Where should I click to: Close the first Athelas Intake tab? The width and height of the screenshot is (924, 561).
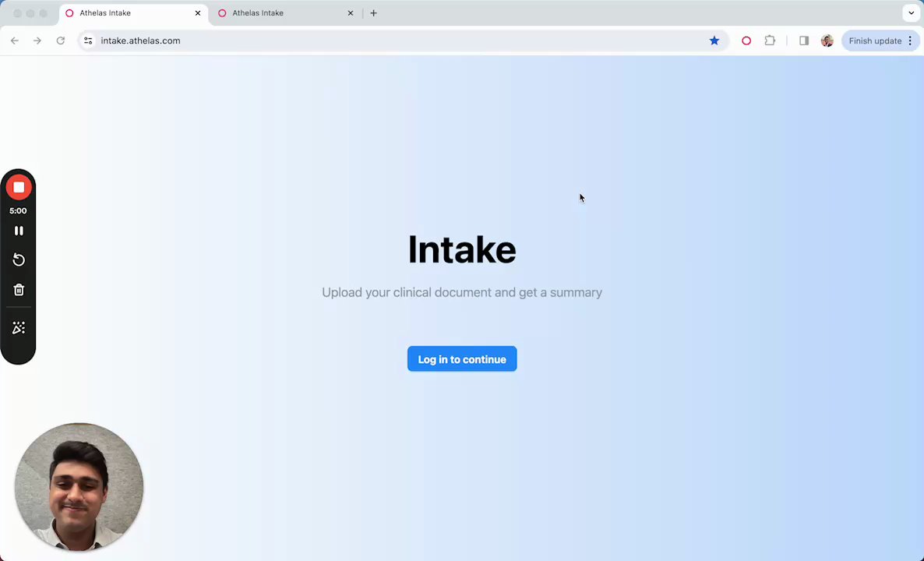tap(198, 13)
